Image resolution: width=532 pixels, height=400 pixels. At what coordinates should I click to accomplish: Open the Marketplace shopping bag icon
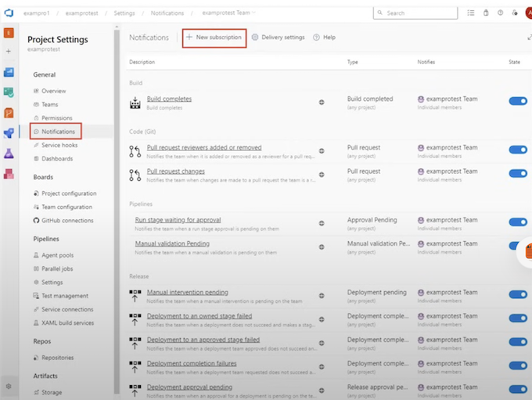486,13
